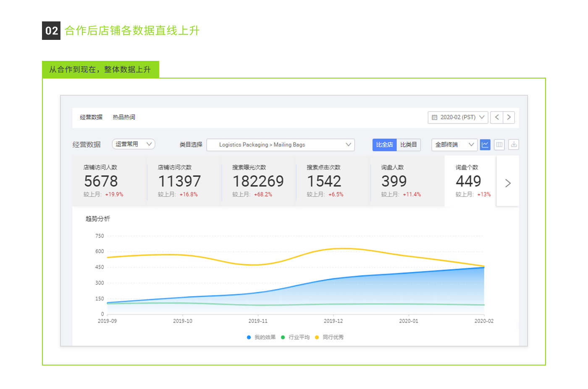588x389 pixels.
Task: Click the +16.8% change value
Action: point(189,194)
